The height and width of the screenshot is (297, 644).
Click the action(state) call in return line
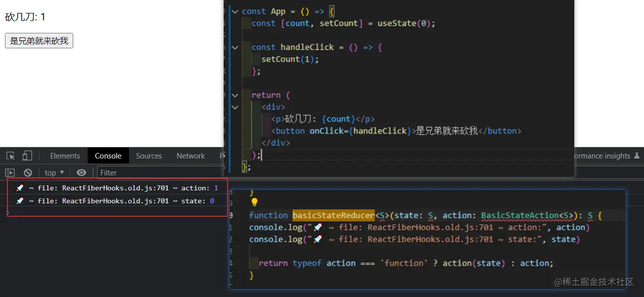474,263
